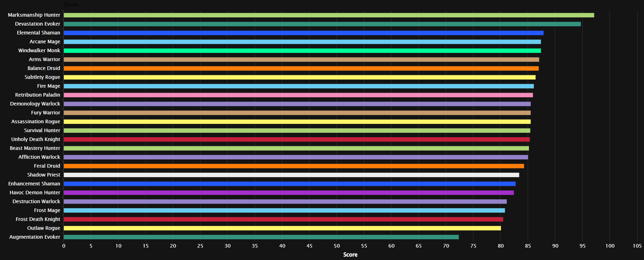Click the Assassination Rogue bar

[297, 121]
